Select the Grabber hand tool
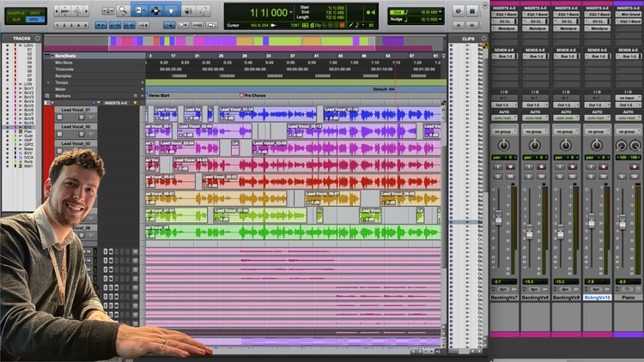This screenshot has height=362, width=644. pyautogui.click(x=171, y=10)
